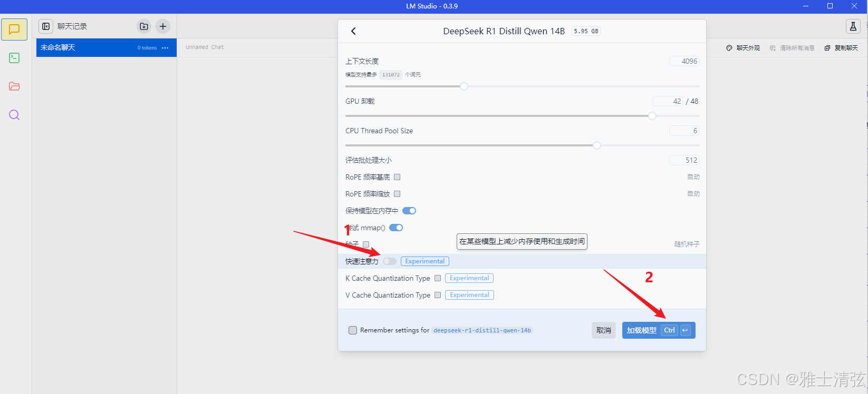Edit CPU Thread Pool Size value

[684, 131]
